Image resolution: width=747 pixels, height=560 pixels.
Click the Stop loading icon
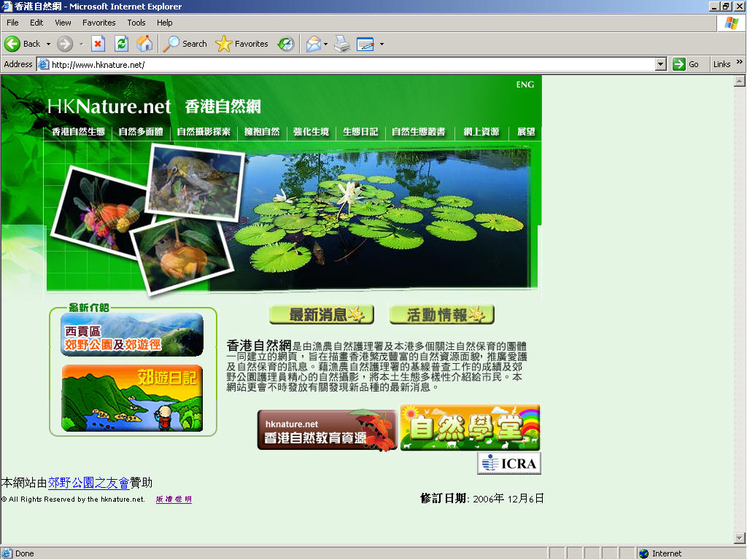coord(98,44)
